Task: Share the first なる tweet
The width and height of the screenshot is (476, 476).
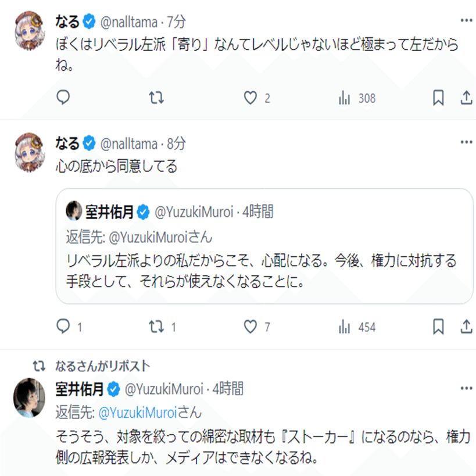Action: (466, 98)
